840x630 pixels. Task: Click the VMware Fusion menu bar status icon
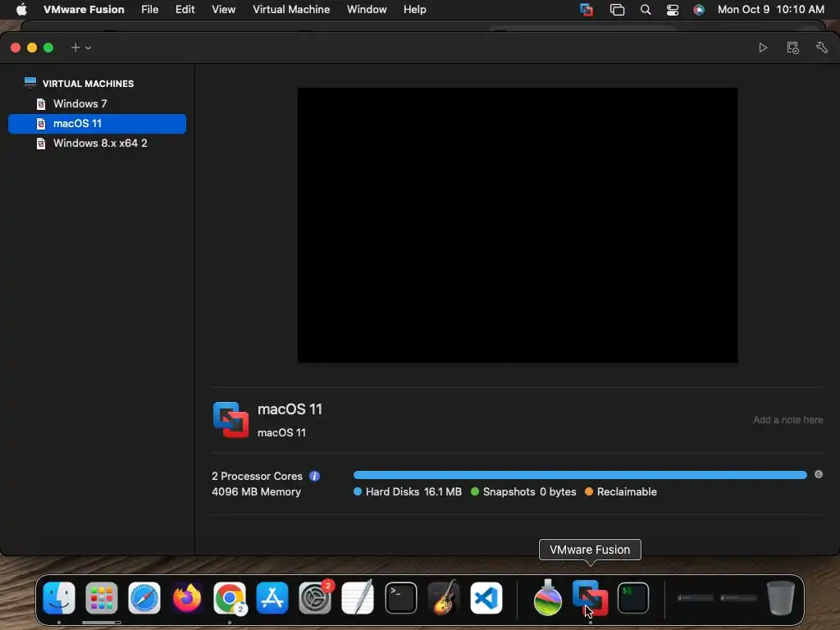(x=587, y=10)
